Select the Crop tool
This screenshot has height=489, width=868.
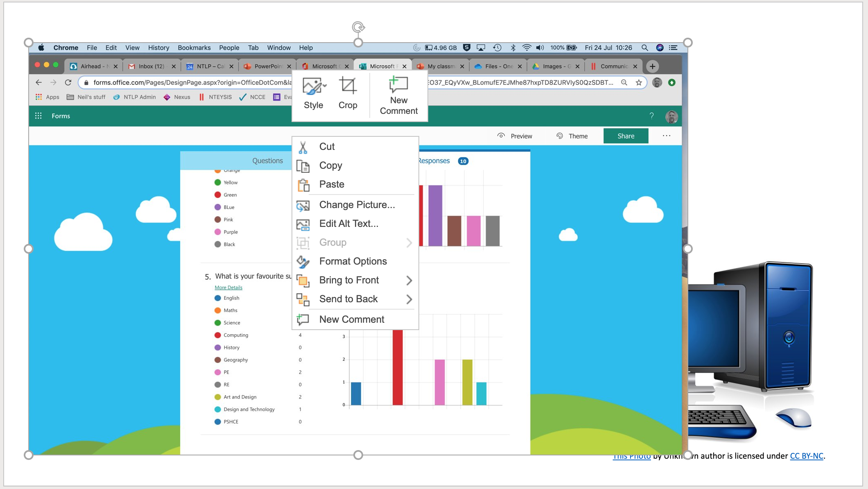(348, 93)
